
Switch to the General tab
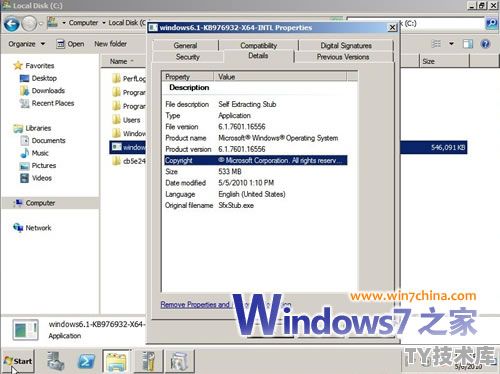[x=185, y=45]
